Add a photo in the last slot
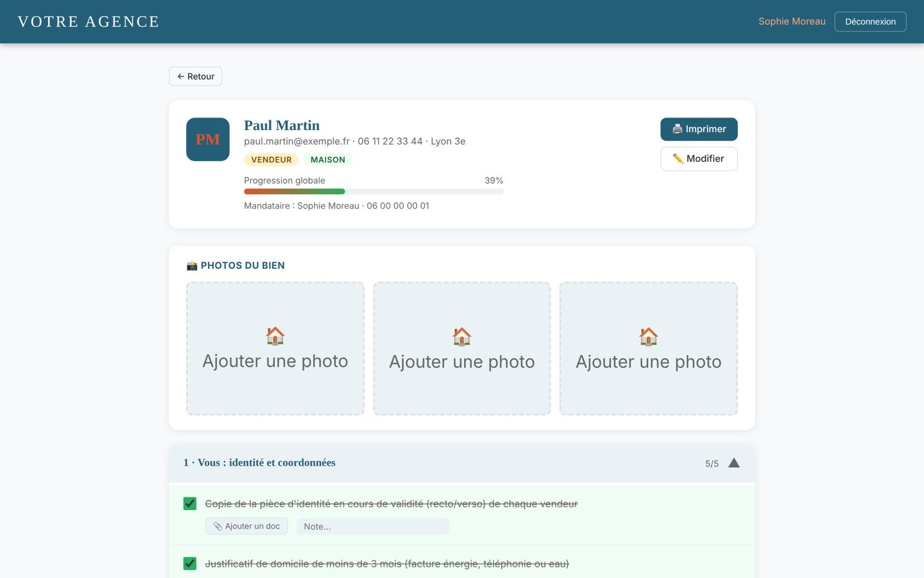The image size is (924, 578). coord(649,349)
